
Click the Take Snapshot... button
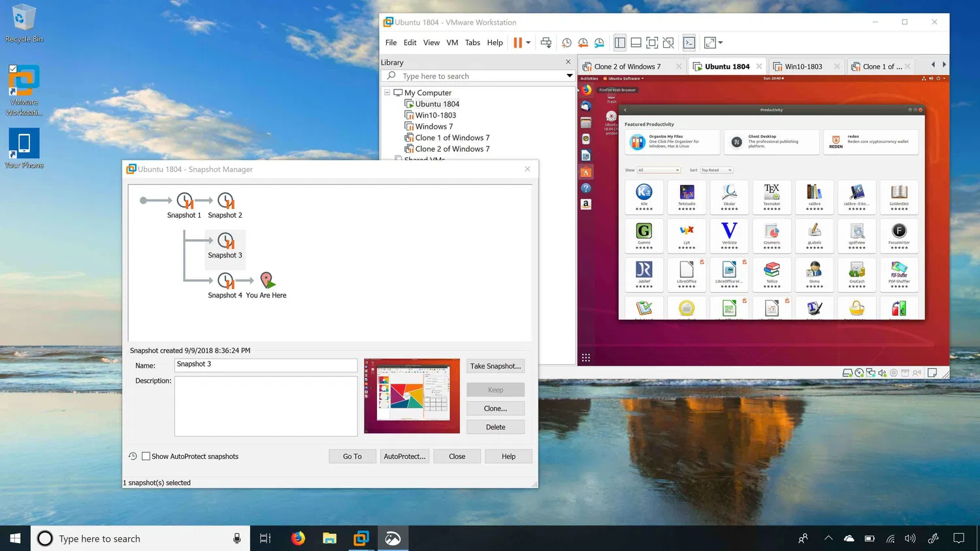496,366
